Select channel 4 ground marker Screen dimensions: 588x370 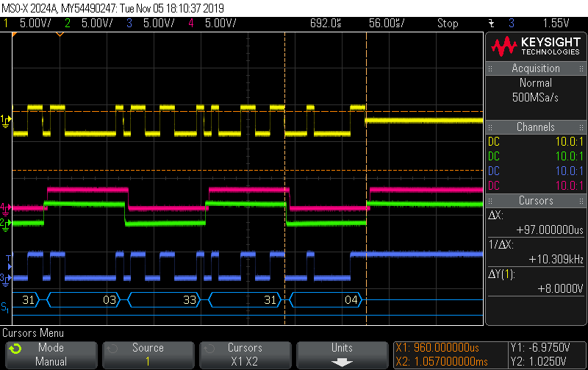click(x=6, y=208)
